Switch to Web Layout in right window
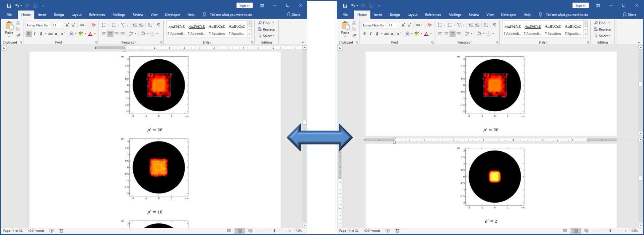 (x=586, y=231)
